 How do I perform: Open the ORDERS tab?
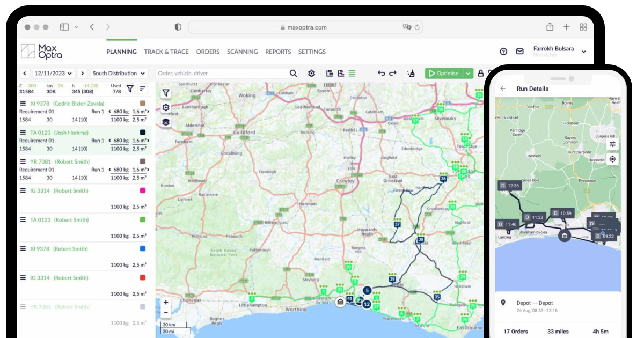(x=208, y=52)
